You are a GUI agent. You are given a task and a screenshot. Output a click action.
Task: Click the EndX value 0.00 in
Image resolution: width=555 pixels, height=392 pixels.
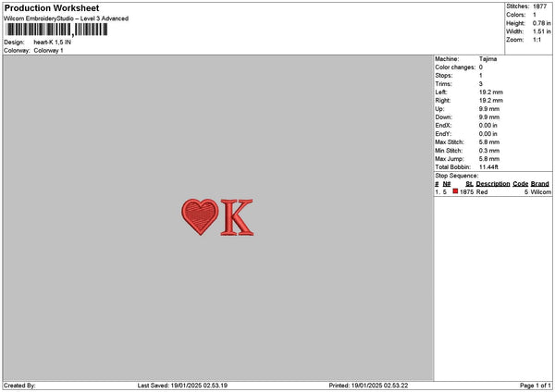pyautogui.click(x=488, y=126)
